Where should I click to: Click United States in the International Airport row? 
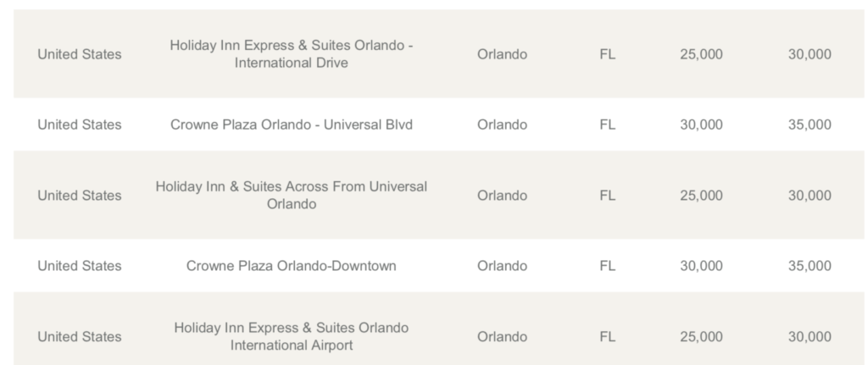79,336
